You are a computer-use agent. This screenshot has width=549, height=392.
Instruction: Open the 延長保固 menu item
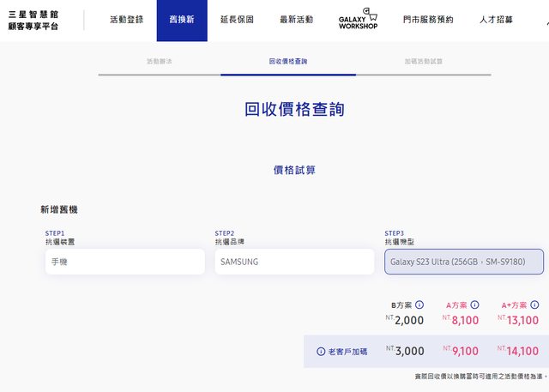(238, 20)
